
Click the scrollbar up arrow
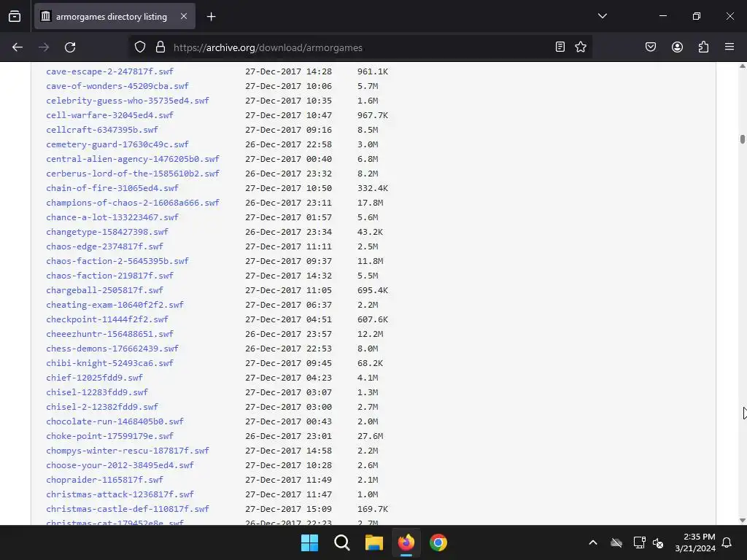(742, 66)
